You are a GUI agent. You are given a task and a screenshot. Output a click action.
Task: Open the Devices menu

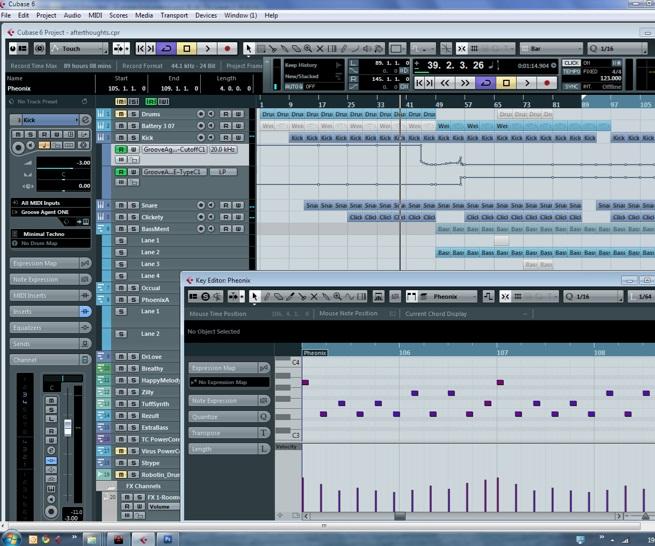(206, 15)
